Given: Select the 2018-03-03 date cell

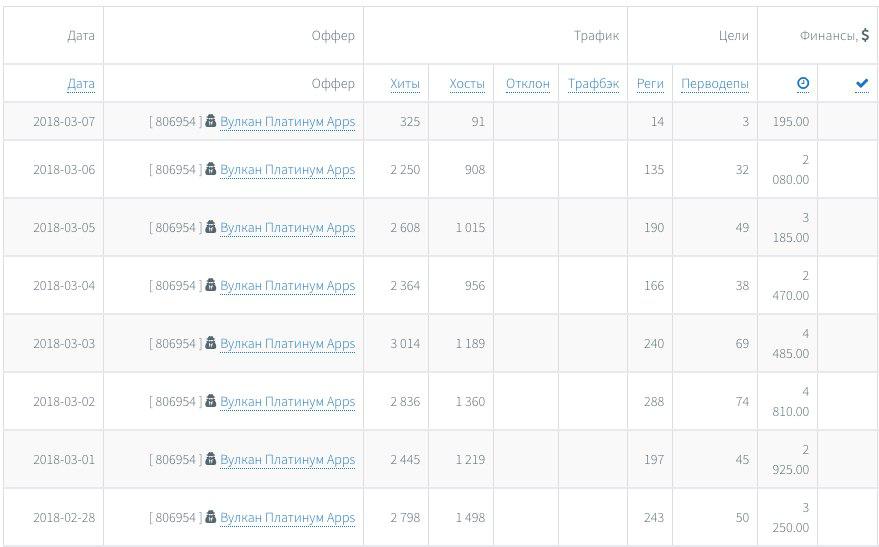Looking at the screenshot, I should tap(64, 343).
